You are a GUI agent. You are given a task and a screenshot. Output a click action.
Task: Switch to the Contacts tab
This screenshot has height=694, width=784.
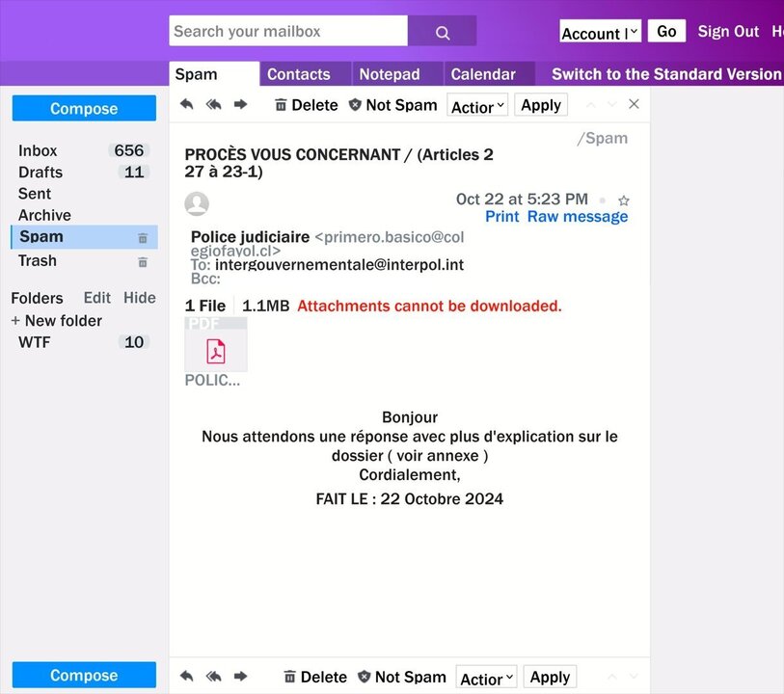[x=298, y=74]
